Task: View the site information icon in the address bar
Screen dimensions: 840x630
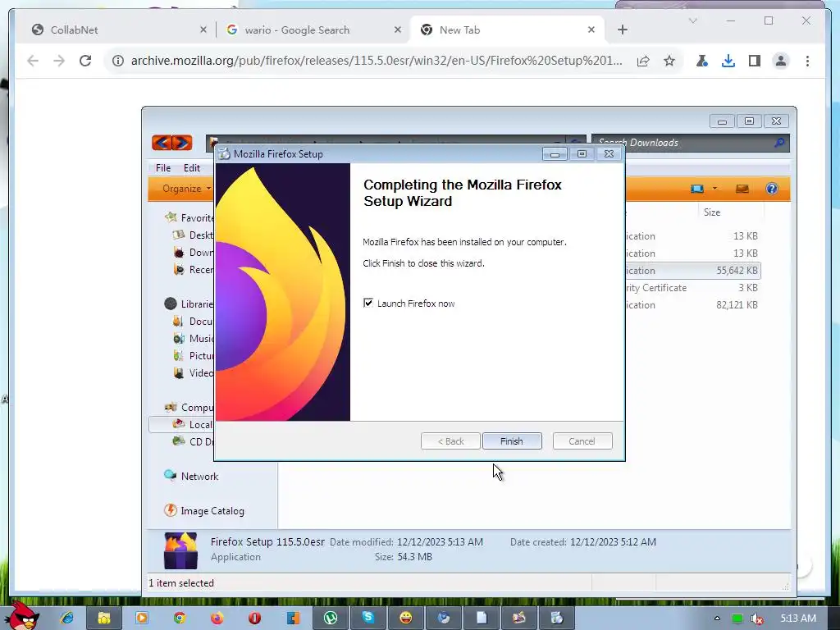Action: pos(118,61)
